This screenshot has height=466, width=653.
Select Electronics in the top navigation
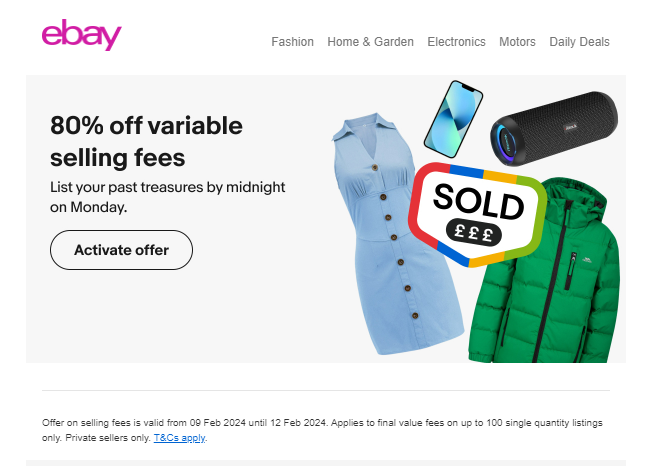pos(456,42)
